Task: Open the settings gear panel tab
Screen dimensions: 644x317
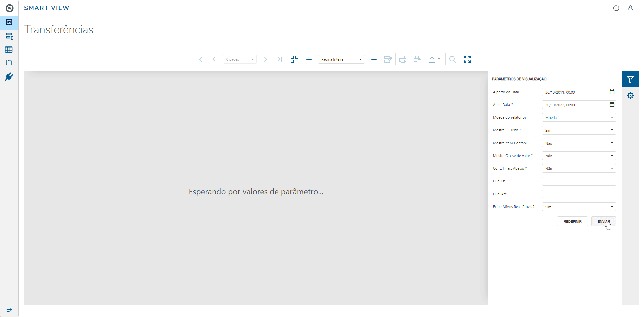Action: tap(630, 95)
